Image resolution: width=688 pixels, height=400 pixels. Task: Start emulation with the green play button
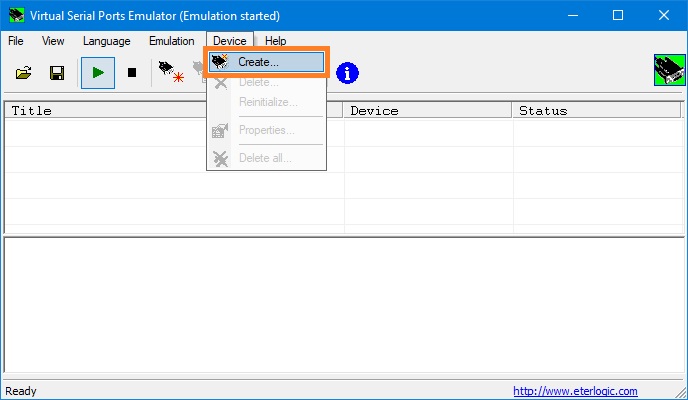[x=98, y=73]
